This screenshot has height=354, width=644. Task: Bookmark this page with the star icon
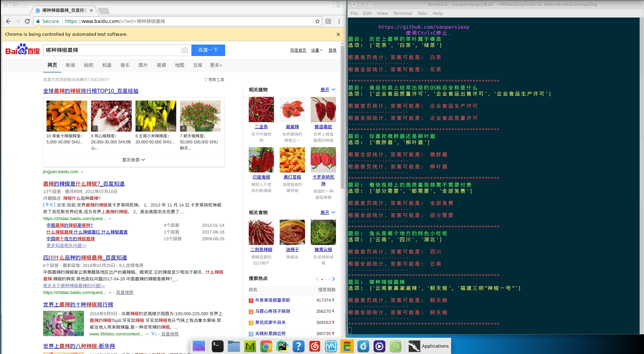317,21
